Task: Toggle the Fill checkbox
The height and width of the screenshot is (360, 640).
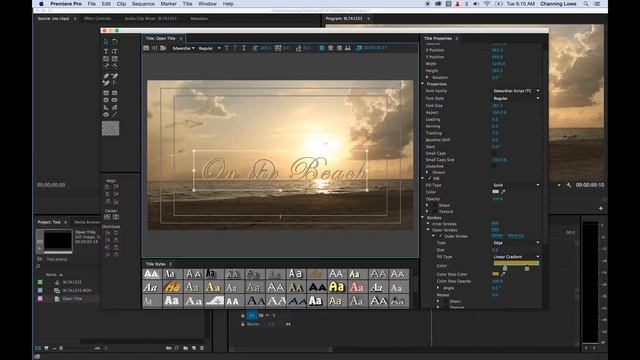Action: (429, 178)
